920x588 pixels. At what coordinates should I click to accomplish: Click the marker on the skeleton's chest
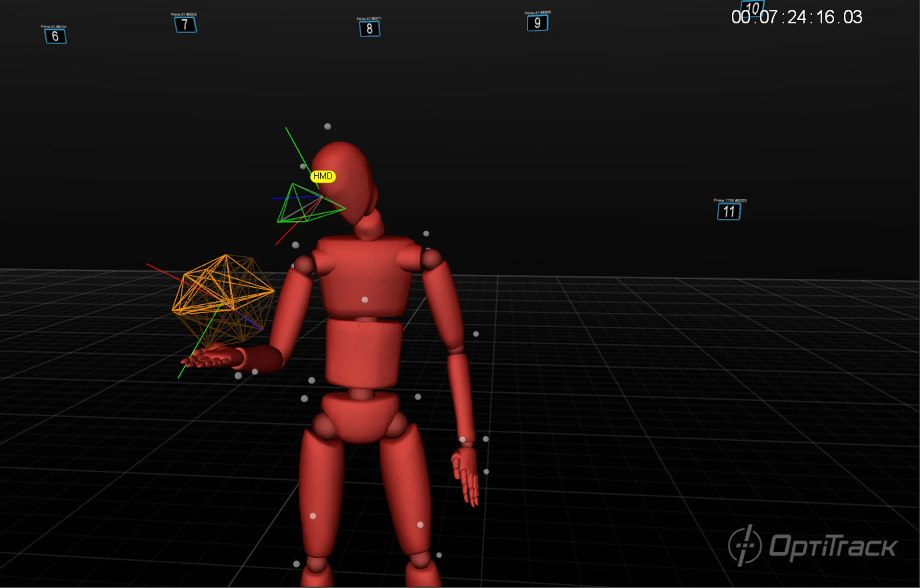(365, 299)
